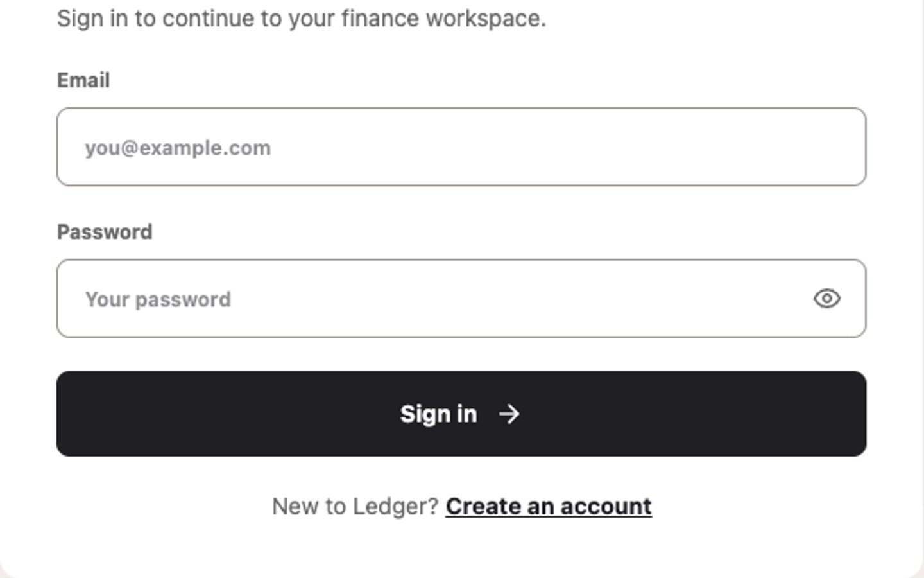Toggle password visibility in the Password field
The image size is (924, 578).
pos(826,299)
